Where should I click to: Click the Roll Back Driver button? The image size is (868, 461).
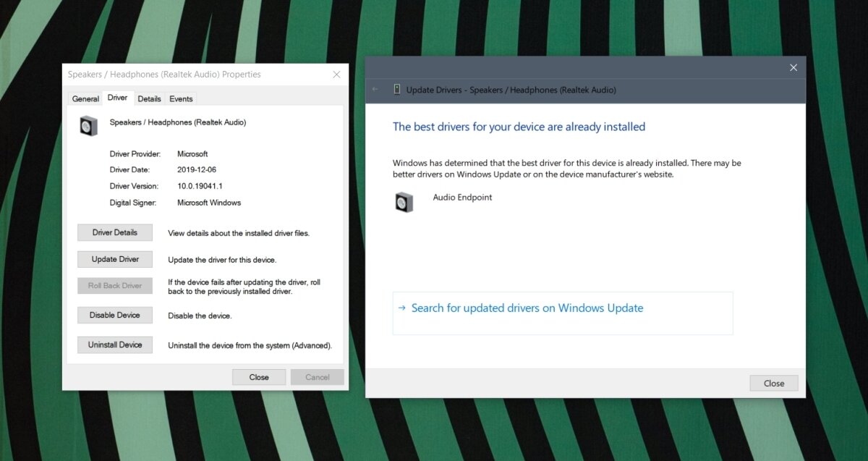114,285
